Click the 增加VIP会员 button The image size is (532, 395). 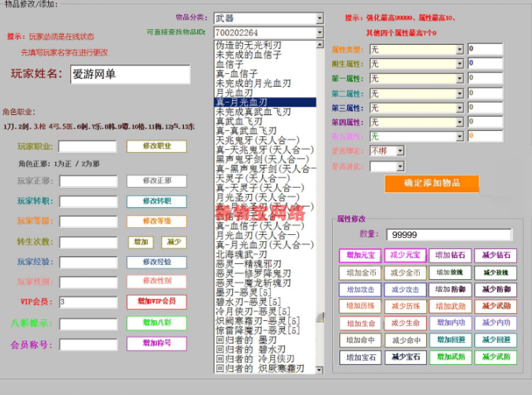(156, 301)
